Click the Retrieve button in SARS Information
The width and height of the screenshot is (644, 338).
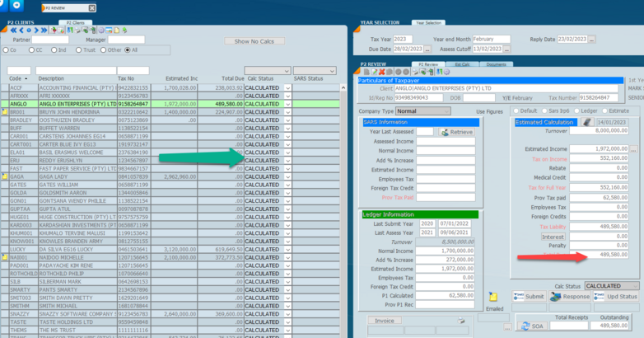(456, 132)
